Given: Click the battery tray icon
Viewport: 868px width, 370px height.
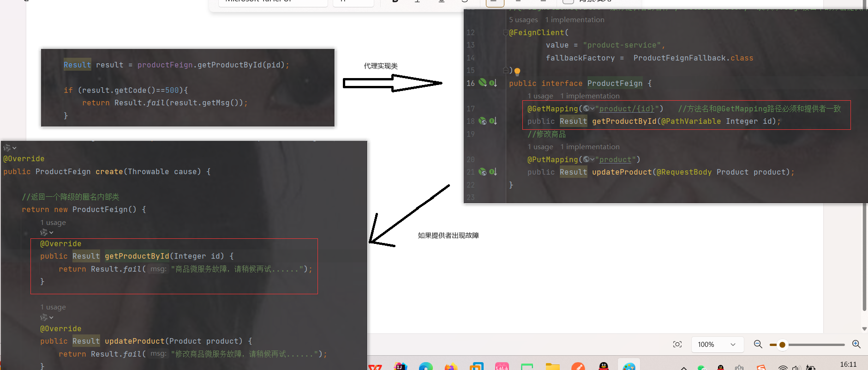Looking at the screenshot, I should [810, 368].
